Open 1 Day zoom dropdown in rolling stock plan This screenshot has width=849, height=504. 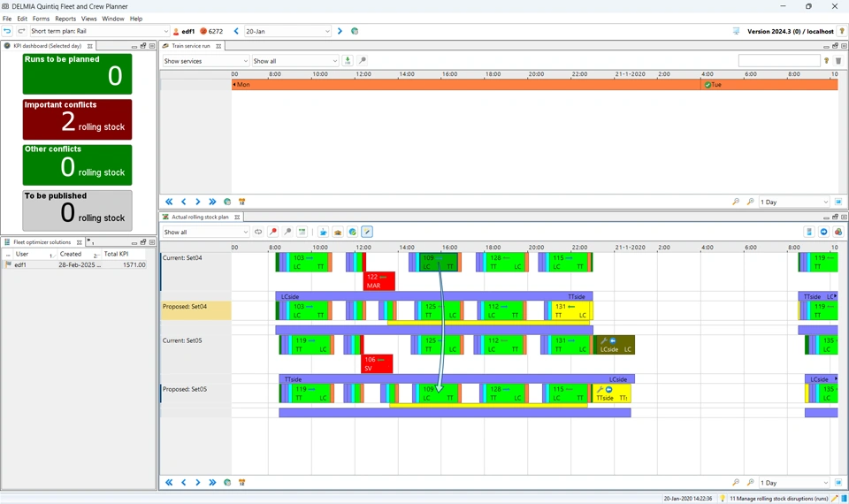[x=794, y=483]
